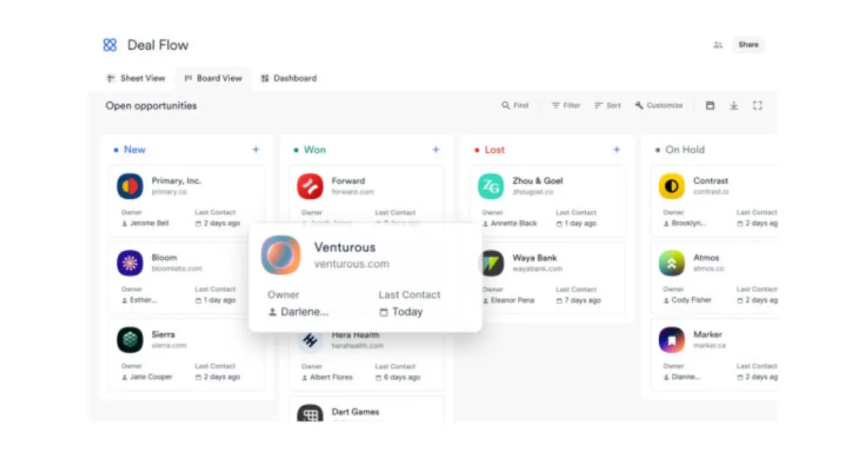This screenshot has width=868, height=454.
Task: Click the Share button
Action: tap(749, 45)
